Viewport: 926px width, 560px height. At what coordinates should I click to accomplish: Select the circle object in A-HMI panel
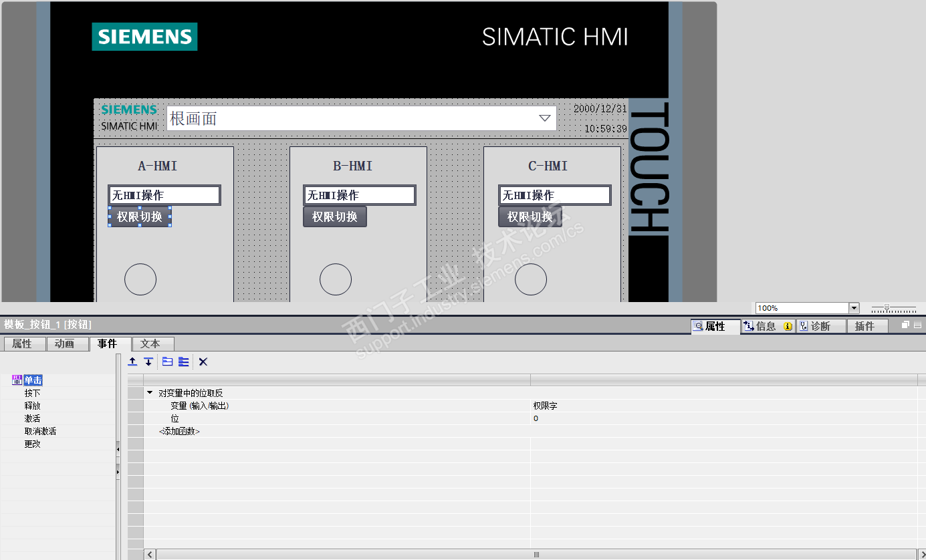coord(140,279)
